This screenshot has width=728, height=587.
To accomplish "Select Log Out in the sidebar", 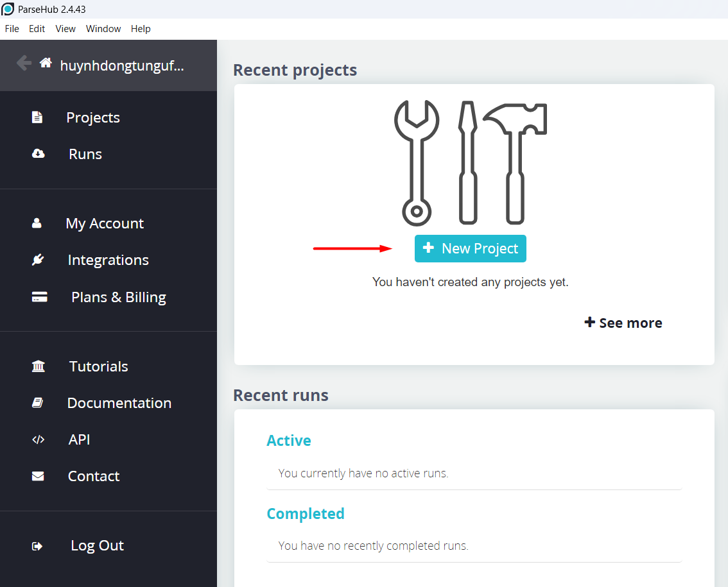I will coord(97,545).
